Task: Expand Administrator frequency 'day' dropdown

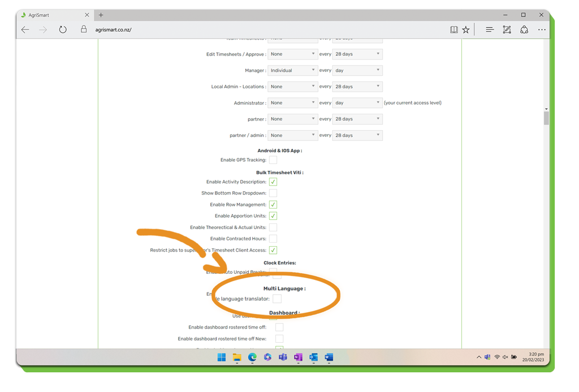Action: (357, 103)
